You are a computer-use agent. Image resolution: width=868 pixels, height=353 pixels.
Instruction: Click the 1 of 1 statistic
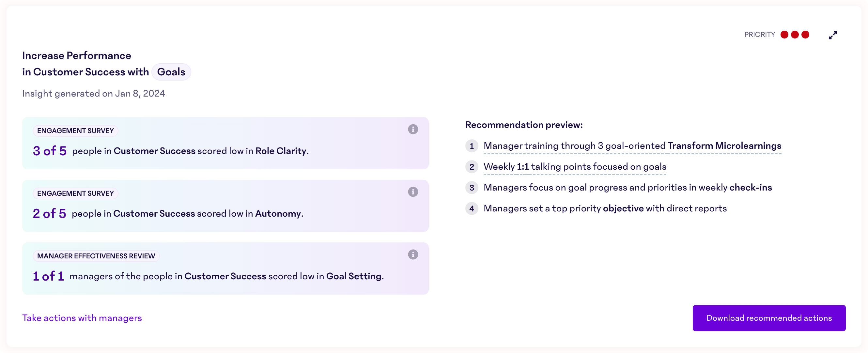click(48, 276)
